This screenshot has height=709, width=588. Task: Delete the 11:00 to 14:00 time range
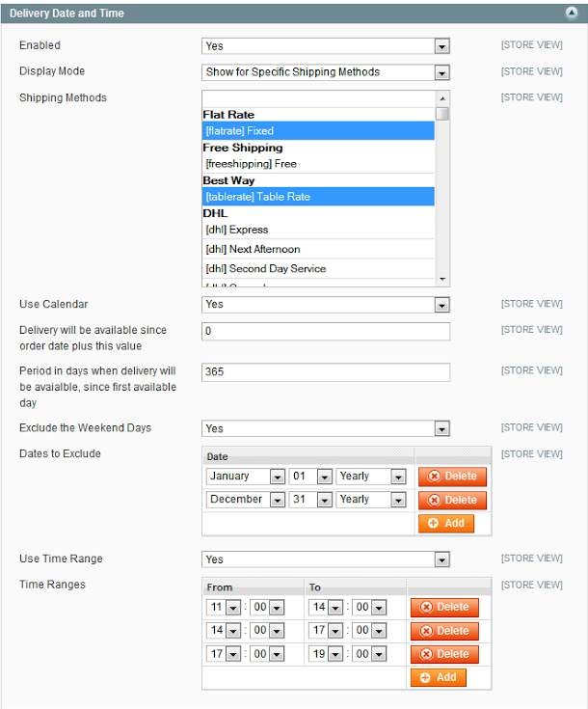coord(444,607)
